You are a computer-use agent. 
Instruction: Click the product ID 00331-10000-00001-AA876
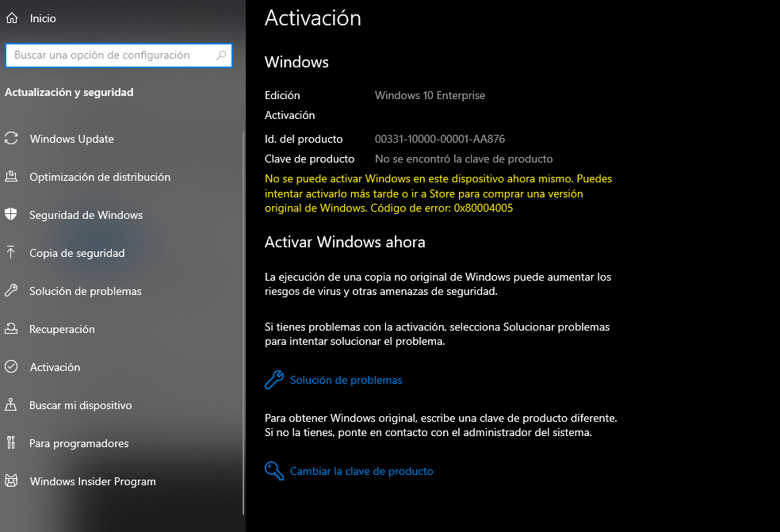(440, 139)
